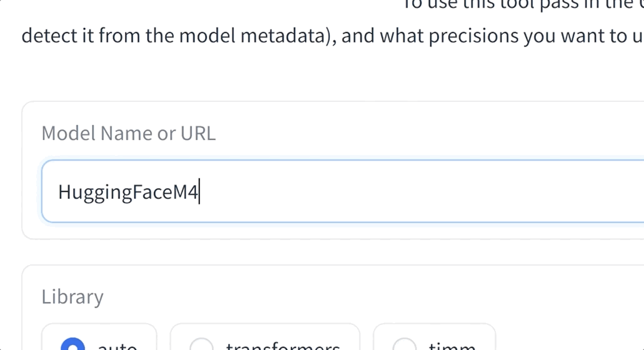Place cursor after 'M4' in the model field

[x=199, y=192]
